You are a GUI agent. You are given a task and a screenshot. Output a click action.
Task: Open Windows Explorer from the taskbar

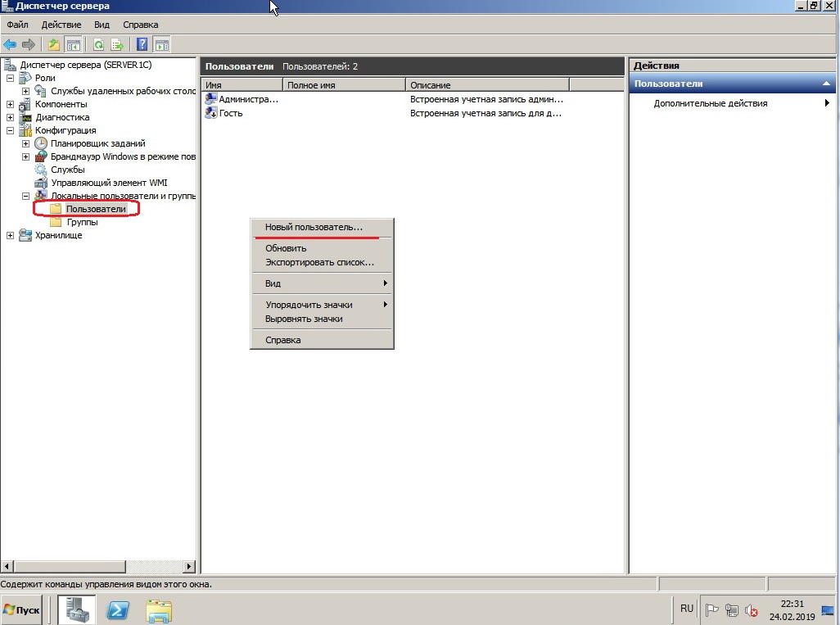coord(159,610)
